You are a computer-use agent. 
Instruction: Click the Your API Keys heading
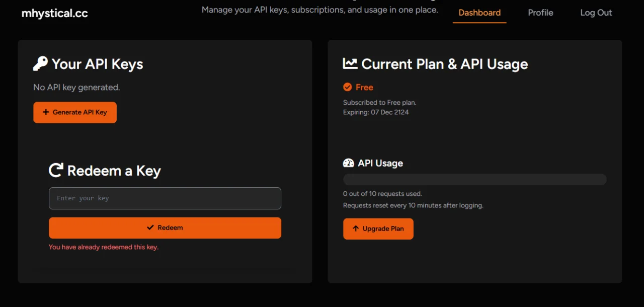(98, 64)
